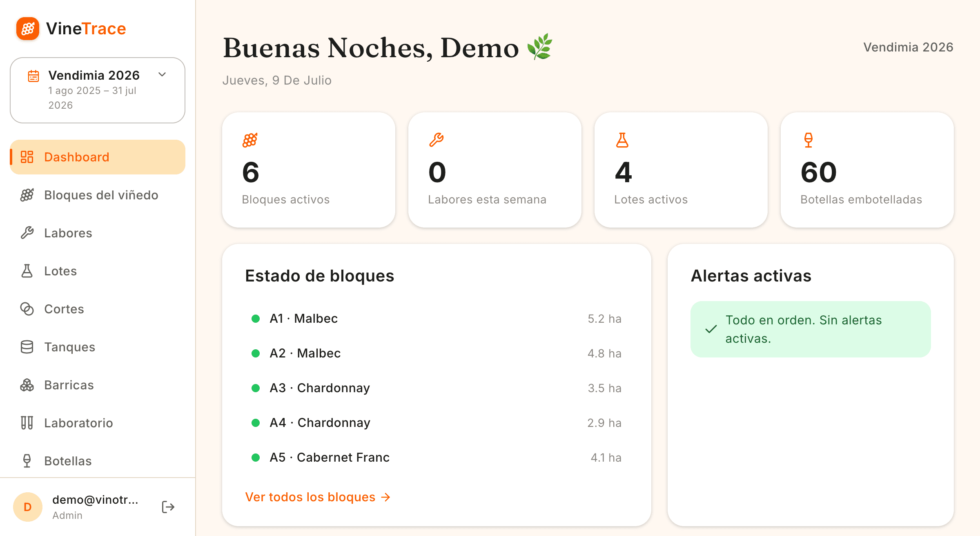The width and height of the screenshot is (980, 536).
Task: Open the Dashboard menu item
Action: pos(98,157)
